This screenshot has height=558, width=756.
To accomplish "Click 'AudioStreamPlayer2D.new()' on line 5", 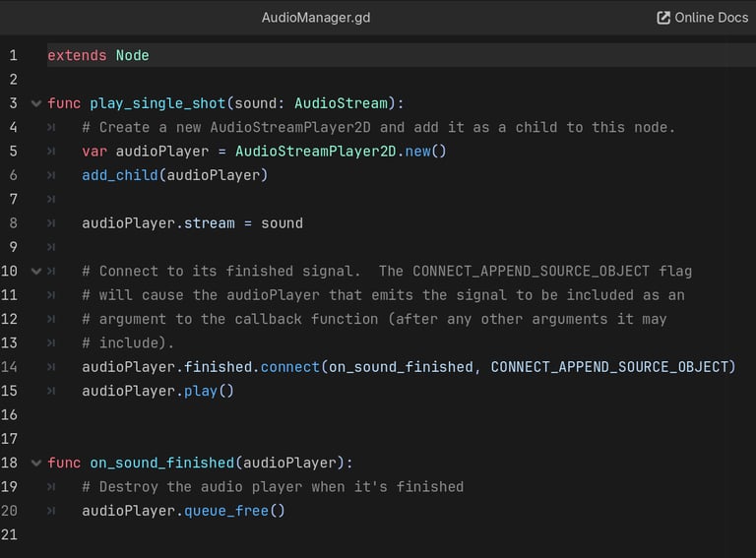I will click(x=341, y=152).
